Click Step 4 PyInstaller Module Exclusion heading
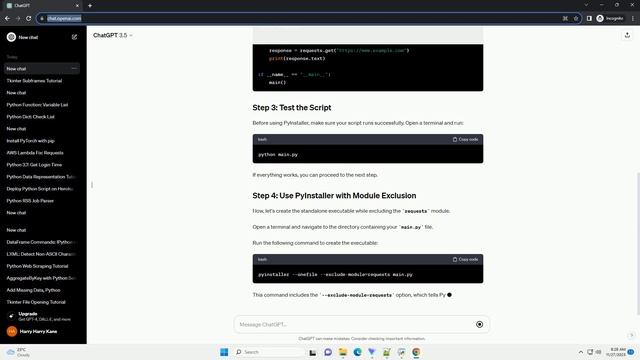The image size is (640, 360). click(x=334, y=196)
